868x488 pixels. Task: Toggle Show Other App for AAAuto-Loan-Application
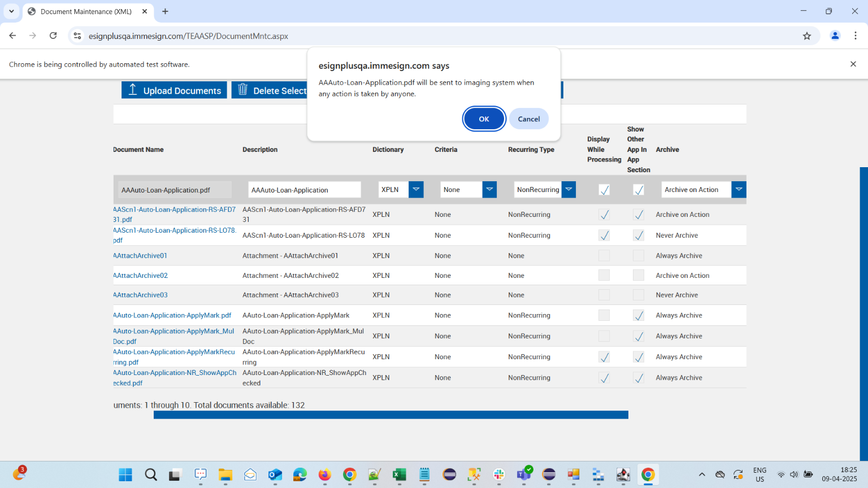pos(639,190)
